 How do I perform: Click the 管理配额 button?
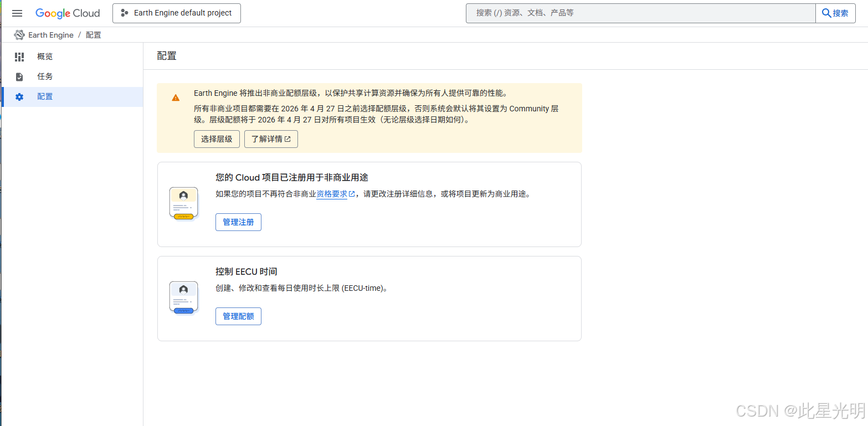click(238, 316)
